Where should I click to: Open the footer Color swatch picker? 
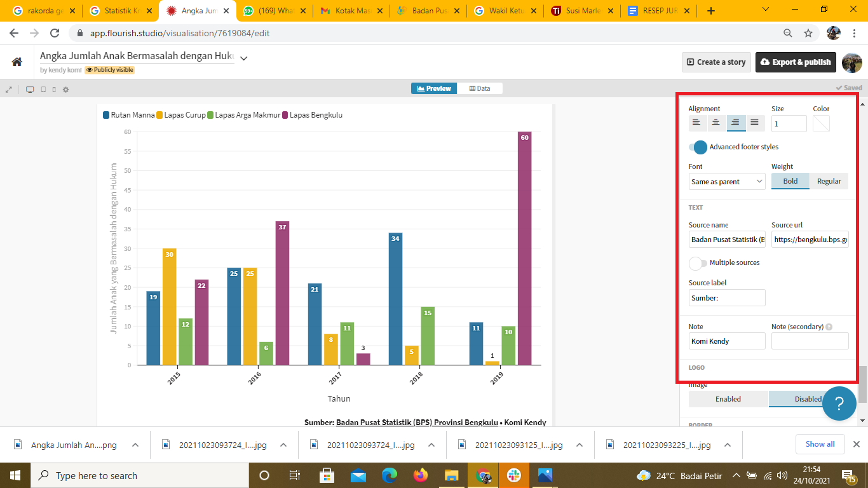(821, 123)
